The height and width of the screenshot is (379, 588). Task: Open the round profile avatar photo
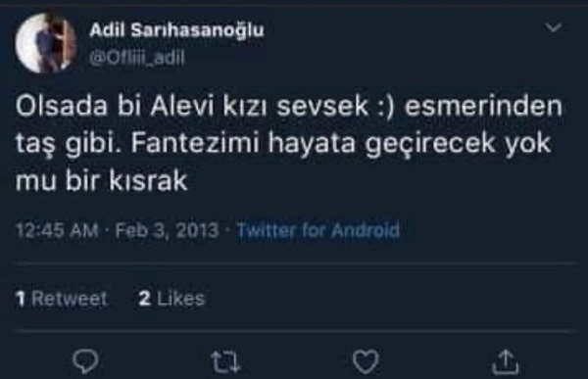(x=46, y=43)
